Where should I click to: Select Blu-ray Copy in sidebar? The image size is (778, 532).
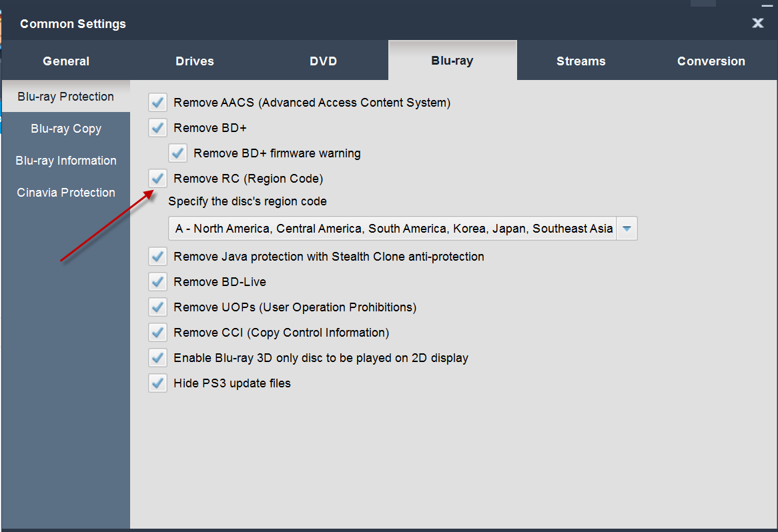(x=66, y=129)
